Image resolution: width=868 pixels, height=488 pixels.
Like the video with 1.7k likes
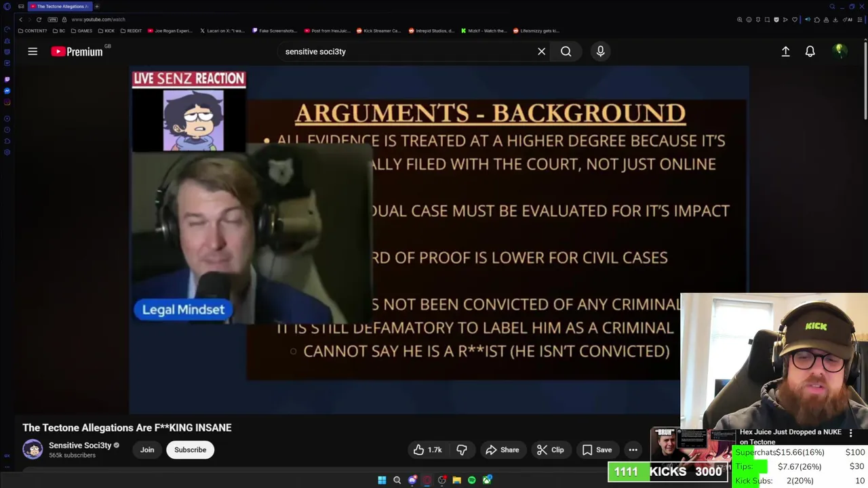[x=428, y=450]
